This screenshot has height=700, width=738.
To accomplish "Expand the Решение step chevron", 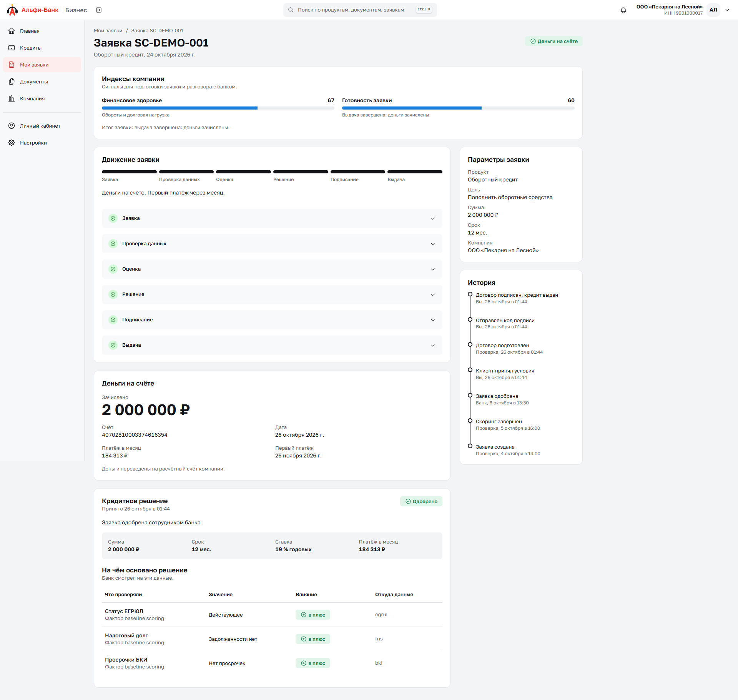I will [x=433, y=294].
